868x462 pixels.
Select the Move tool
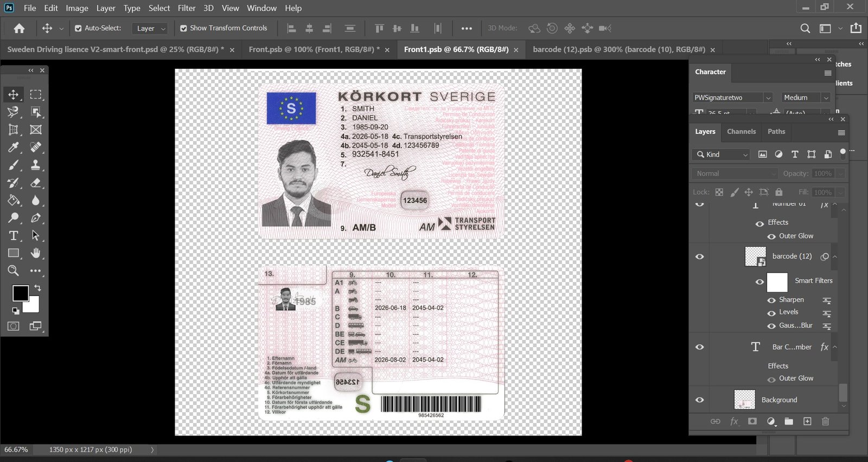click(13, 94)
